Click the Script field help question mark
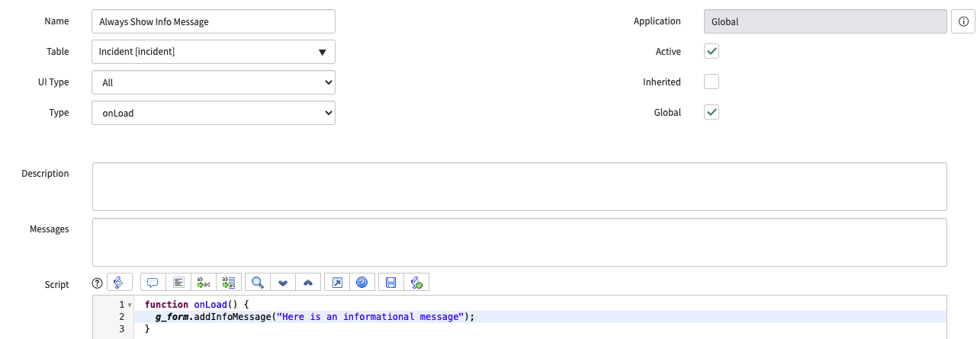The image size is (980, 339). click(x=97, y=283)
